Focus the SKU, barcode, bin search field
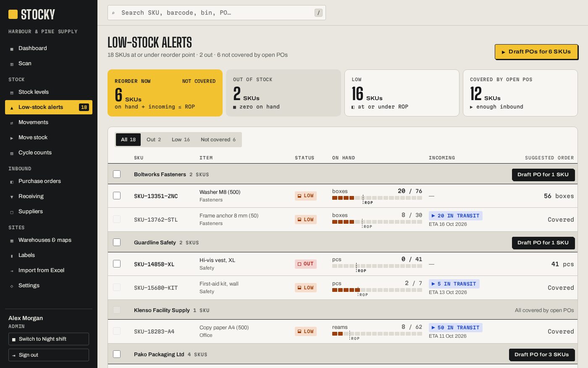Viewport: 588px width, 368px height. [217, 13]
